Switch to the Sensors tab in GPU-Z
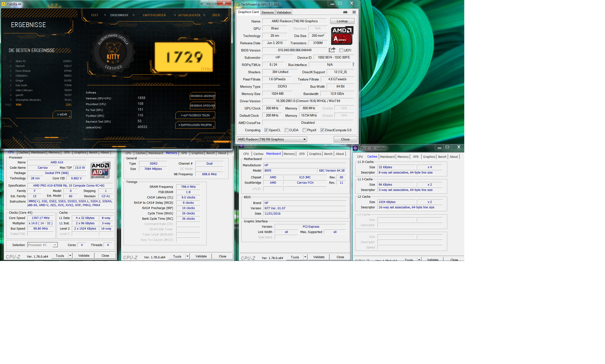The image size is (605, 364). (267, 12)
